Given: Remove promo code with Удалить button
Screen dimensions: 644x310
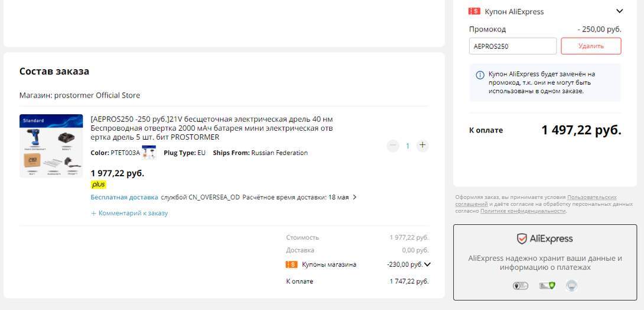Looking at the screenshot, I should (591, 46).
